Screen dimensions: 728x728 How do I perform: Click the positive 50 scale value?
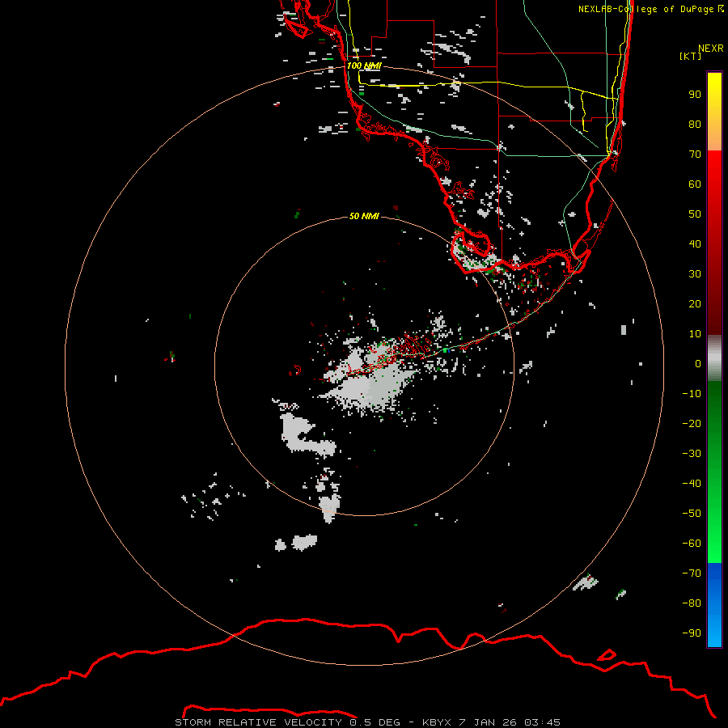695,214
